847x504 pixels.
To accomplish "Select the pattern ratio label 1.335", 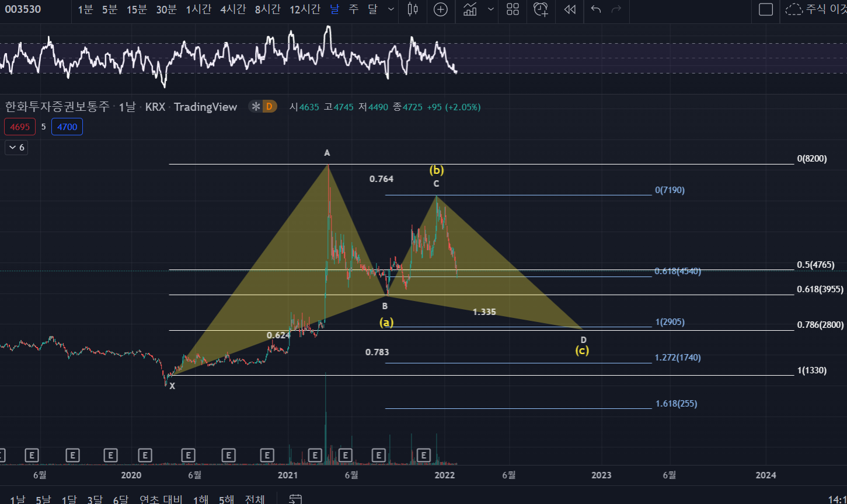I will (485, 312).
